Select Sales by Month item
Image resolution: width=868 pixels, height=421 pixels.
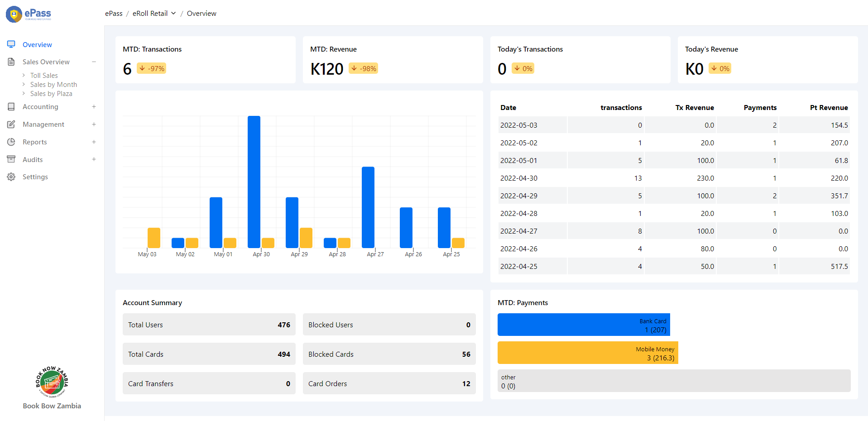tap(53, 85)
